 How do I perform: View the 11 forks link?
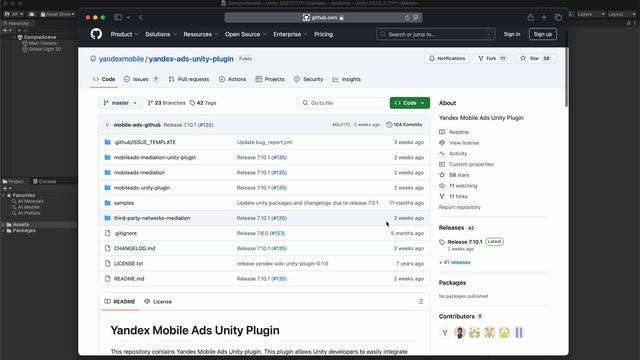[x=453, y=196]
